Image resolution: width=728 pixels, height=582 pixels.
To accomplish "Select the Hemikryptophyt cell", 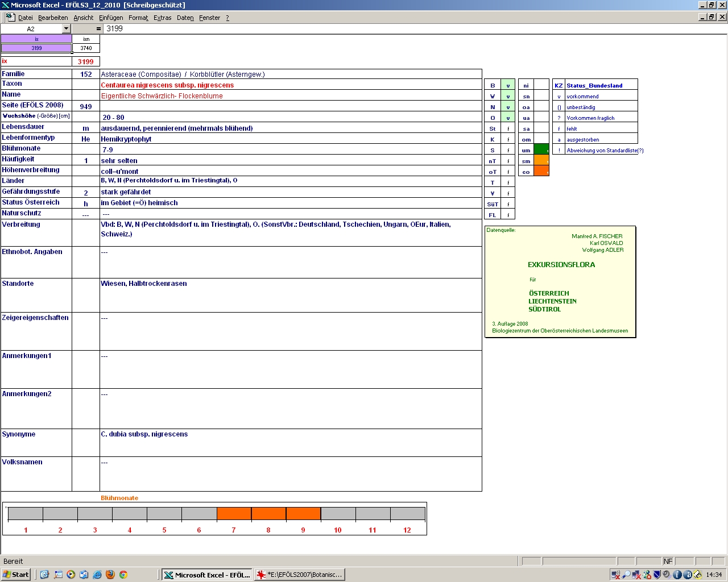I will pos(291,139).
